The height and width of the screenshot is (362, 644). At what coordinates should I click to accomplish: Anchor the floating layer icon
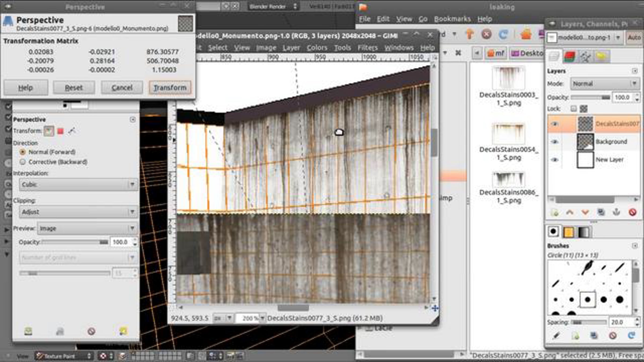point(617,212)
